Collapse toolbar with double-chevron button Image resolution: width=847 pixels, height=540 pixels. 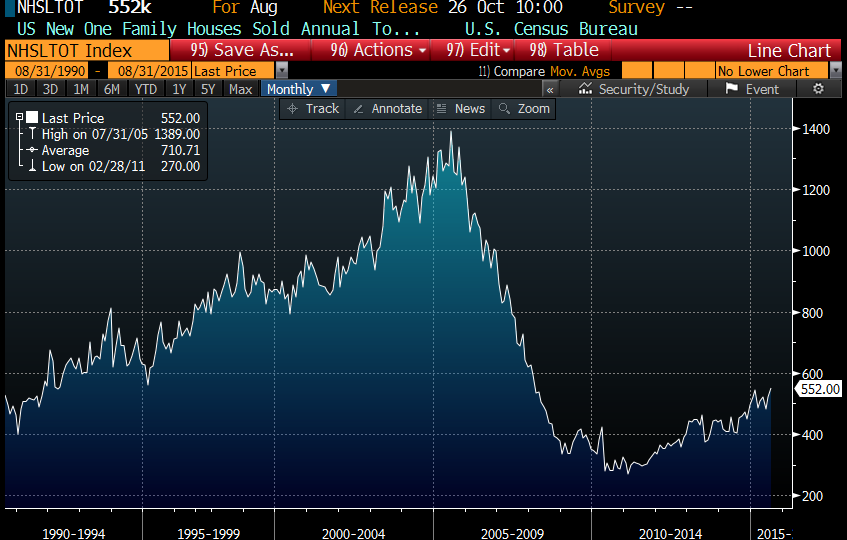549,89
